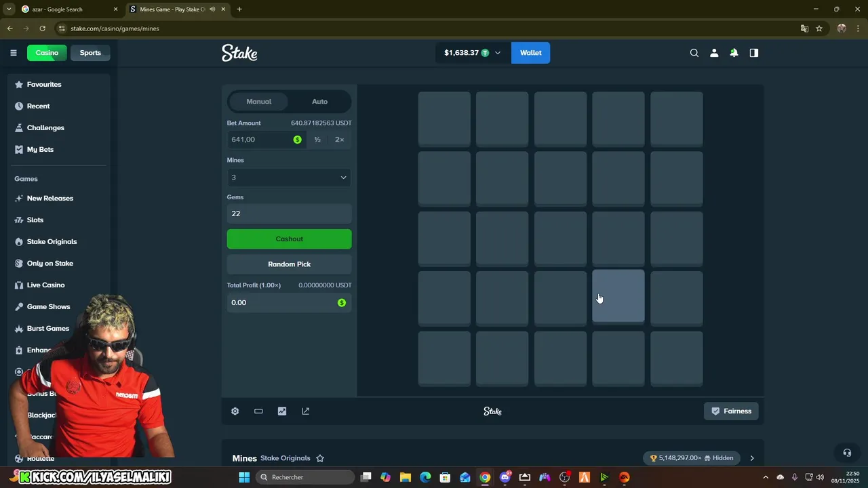868x488 pixels.
Task: Toggle theatre mode rectangle icon
Action: pos(258,411)
